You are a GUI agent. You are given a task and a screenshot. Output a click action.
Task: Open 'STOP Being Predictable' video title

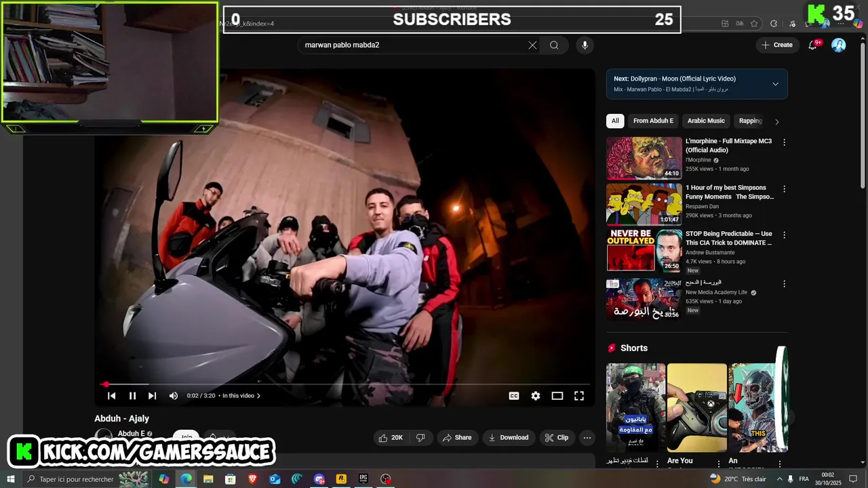click(x=729, y=238)
